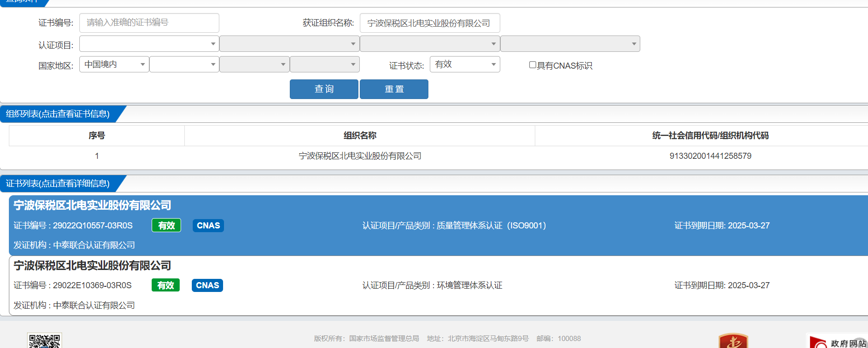
Task: Click CNAS badge on the ISO9001 certificate
Action: point(208,226)
